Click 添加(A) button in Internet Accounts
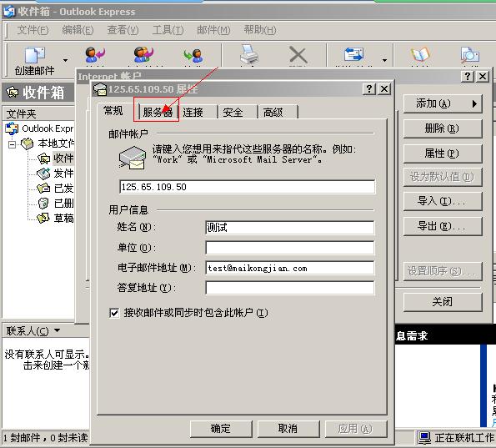The height and width of the screenshot is (448, 496). 443,103
